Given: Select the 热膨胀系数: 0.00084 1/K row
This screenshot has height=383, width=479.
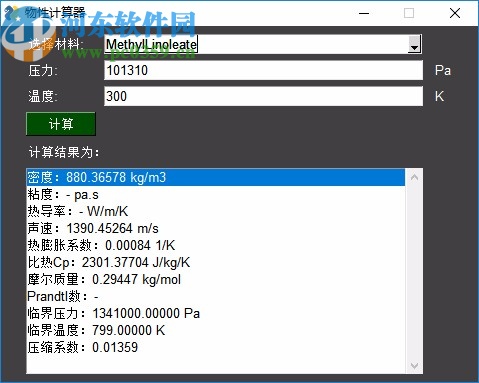Looking at the screenshot, I should coord(216,245).
